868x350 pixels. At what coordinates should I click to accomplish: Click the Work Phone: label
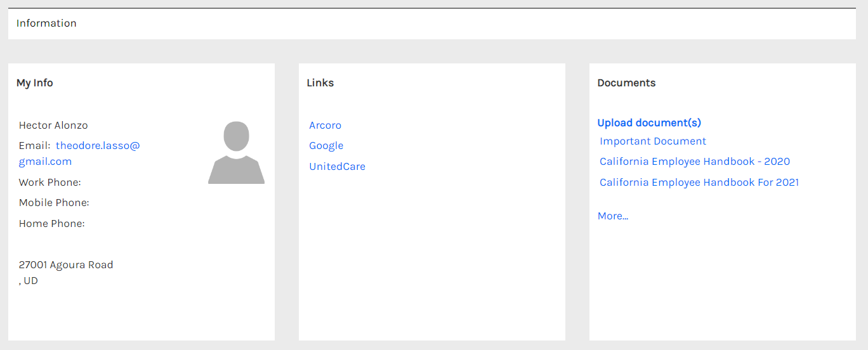tap(50, 183)
